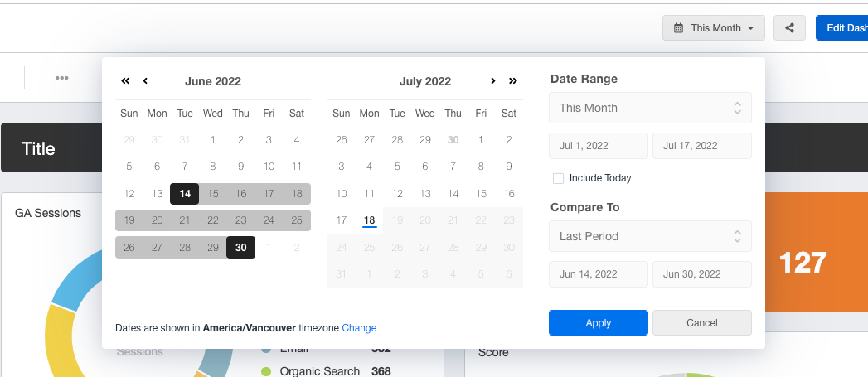868x377 pixels.
Task: Edit the Jul 1, 2022 start date field
Action: [x=599, y=146]
